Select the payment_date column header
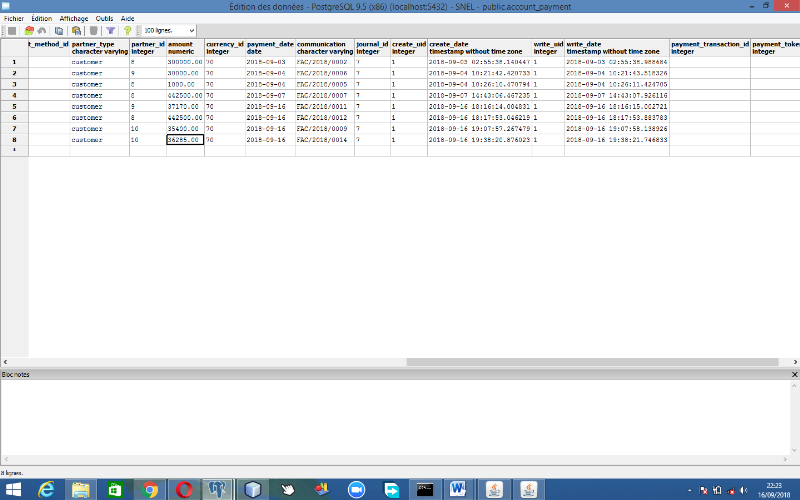Screen dimensions: 800x500 click(270, 48)
